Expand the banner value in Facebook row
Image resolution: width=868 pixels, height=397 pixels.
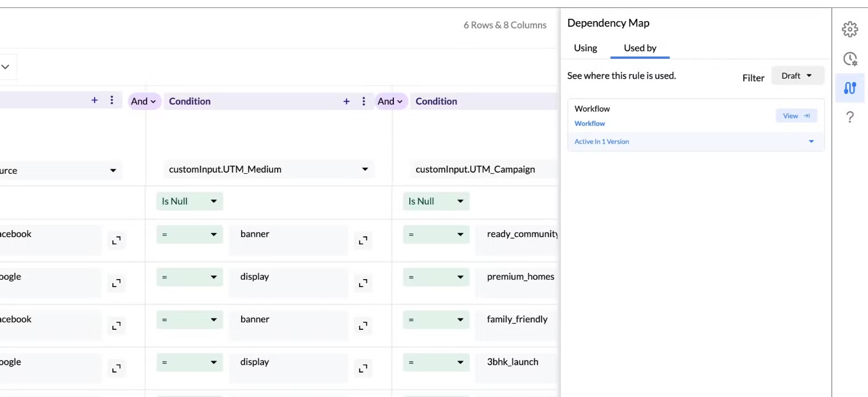(x=362, y=241)
